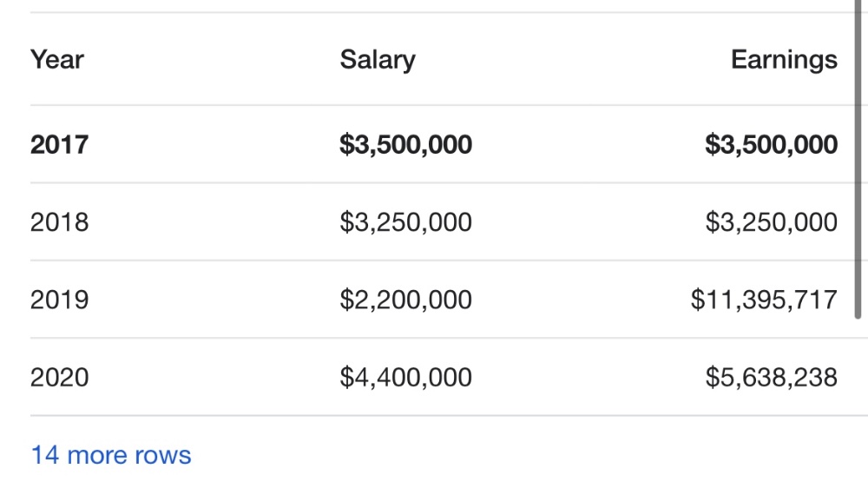
Task: Click the Year column header
Action: click(x=57, y=59)
